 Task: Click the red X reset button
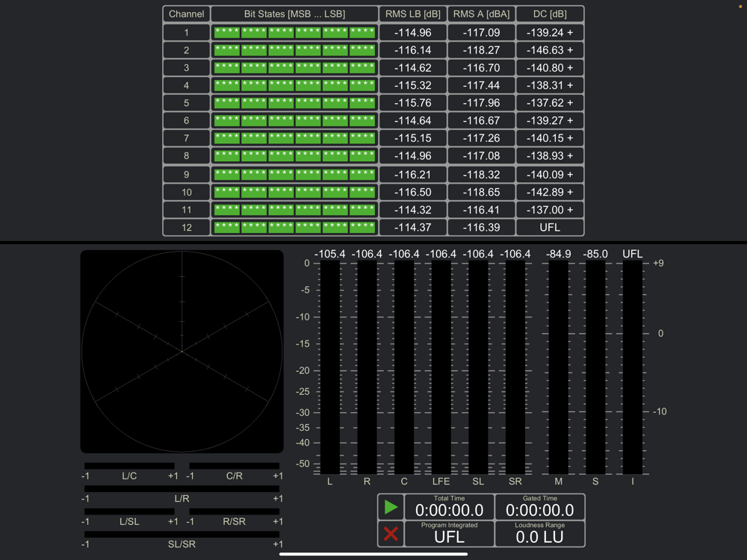tap(391, 534)
